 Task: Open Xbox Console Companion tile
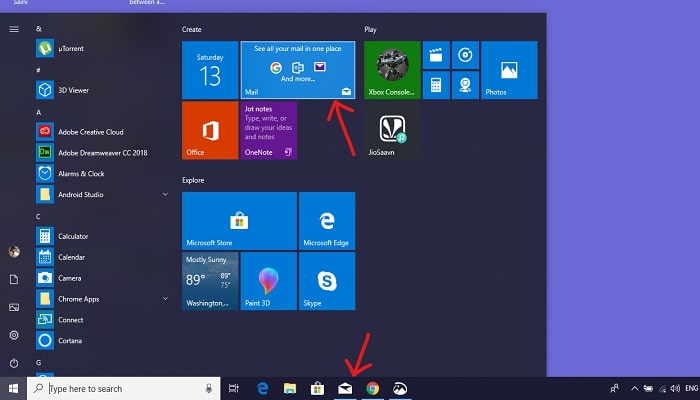(x=392, y=70)
